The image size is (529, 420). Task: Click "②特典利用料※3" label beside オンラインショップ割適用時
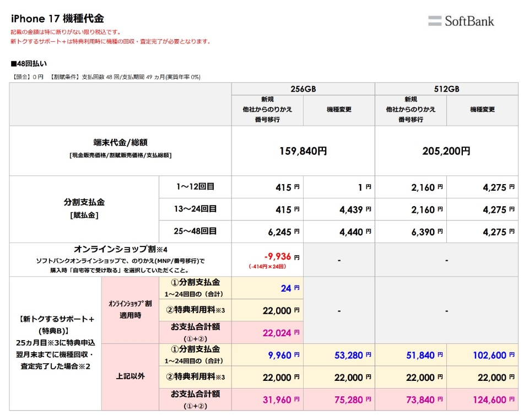(195, 310)
